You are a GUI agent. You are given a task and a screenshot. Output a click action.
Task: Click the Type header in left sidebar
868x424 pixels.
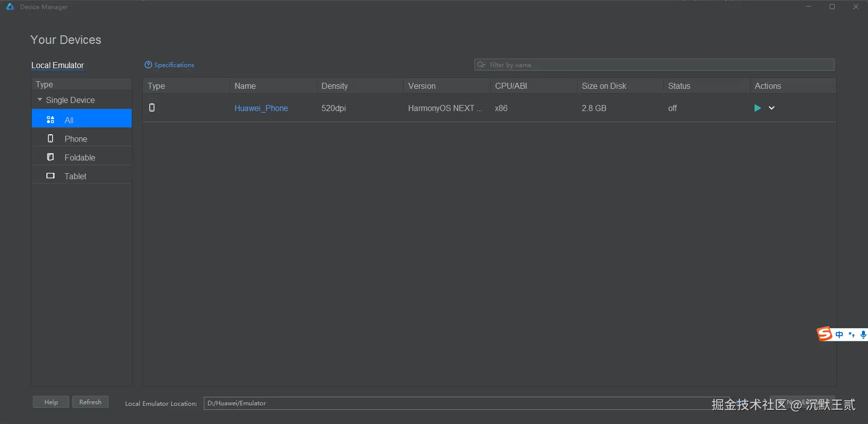[x=82, y=84]
